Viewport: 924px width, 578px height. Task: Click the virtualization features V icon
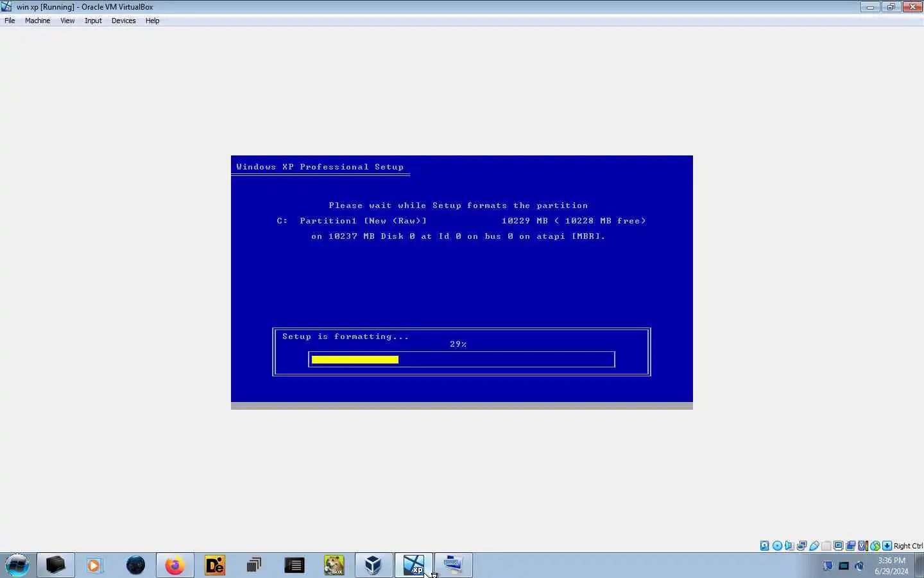coord(862,546)
